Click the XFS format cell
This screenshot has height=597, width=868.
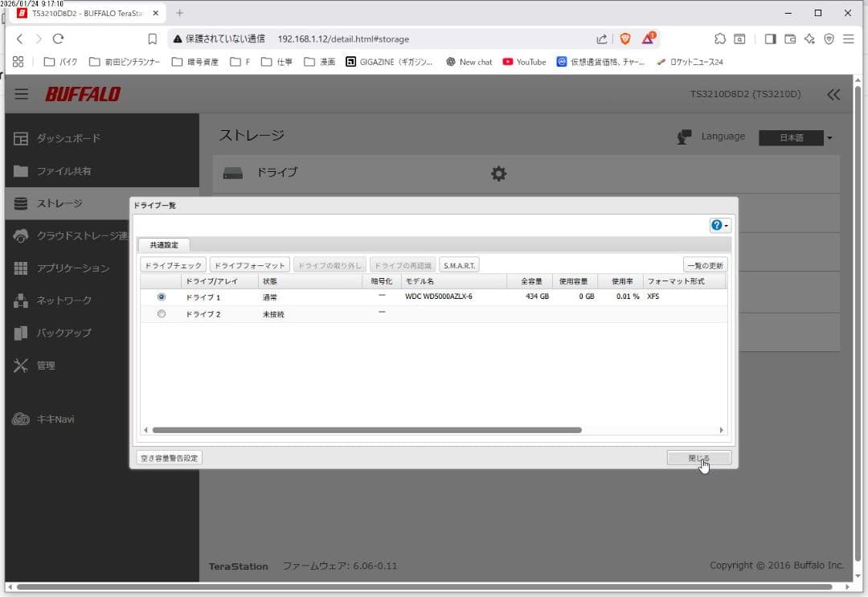tap(653, 296)
